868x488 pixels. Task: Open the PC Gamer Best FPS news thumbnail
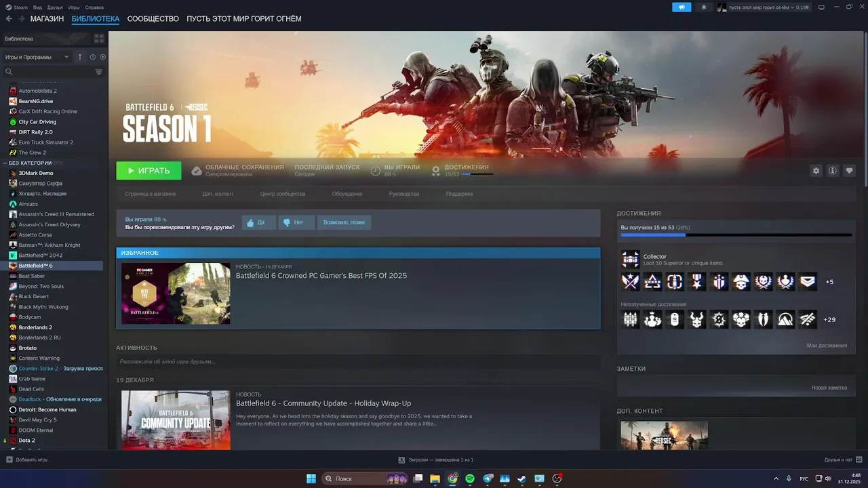click(176, 293)
